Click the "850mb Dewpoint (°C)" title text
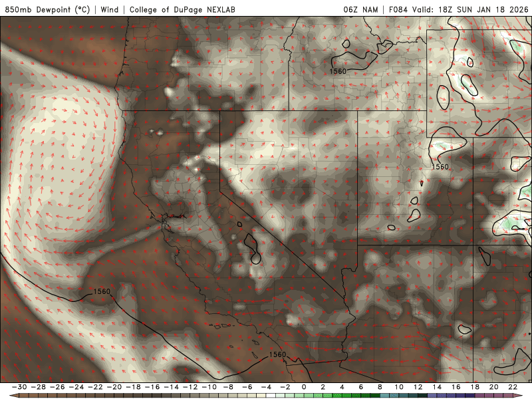The image size is (532, 399). (x=47, y=9)
